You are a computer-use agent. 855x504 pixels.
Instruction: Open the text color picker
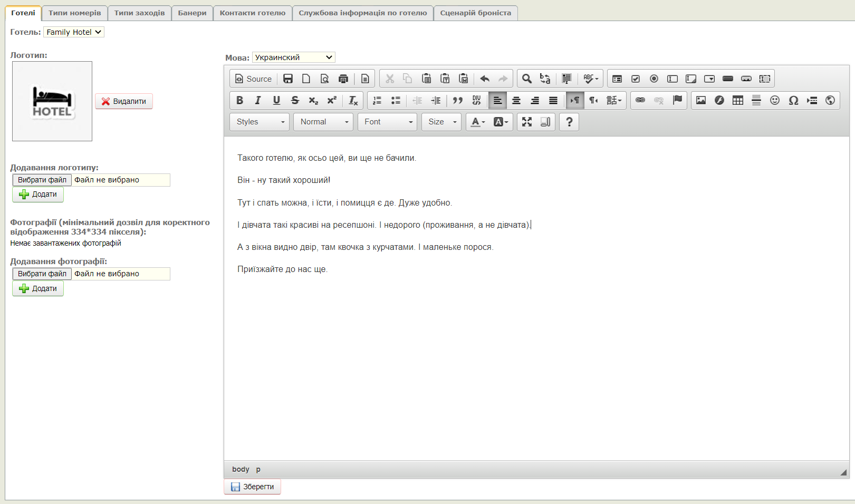coord(478,122)
